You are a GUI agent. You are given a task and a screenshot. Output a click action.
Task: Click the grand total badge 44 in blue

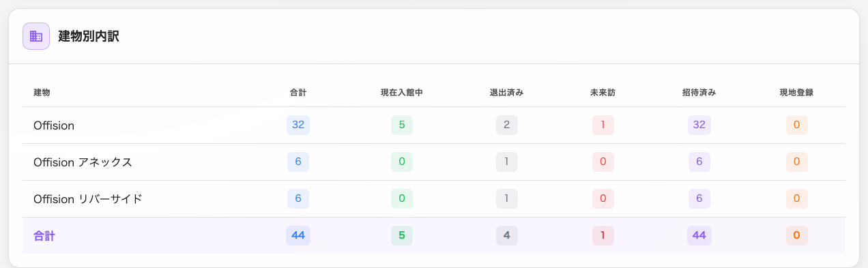298,235
